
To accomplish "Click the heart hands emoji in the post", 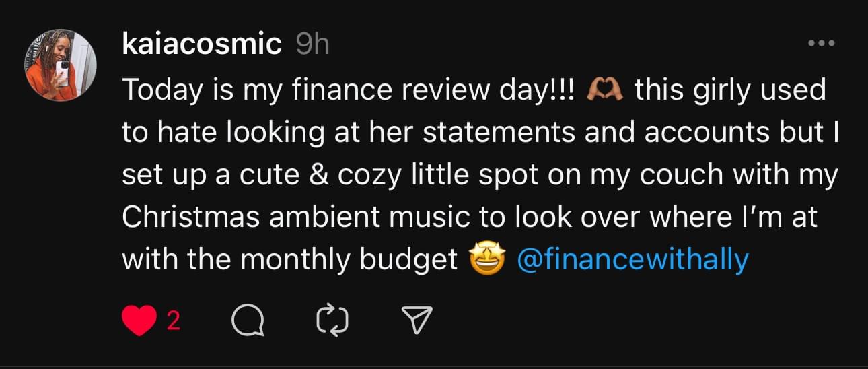I will pos(607,90).
